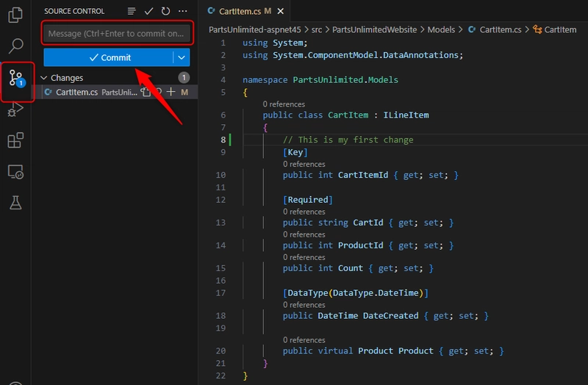This screenshot has width=588, height=385.
Task: Open the Search view in activity bar
Action: 15,46
